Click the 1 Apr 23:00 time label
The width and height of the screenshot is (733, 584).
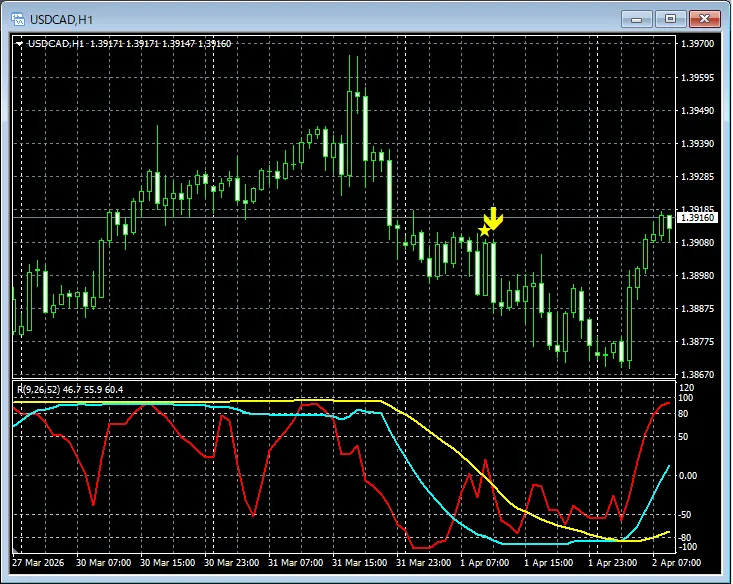coord(613,562)
